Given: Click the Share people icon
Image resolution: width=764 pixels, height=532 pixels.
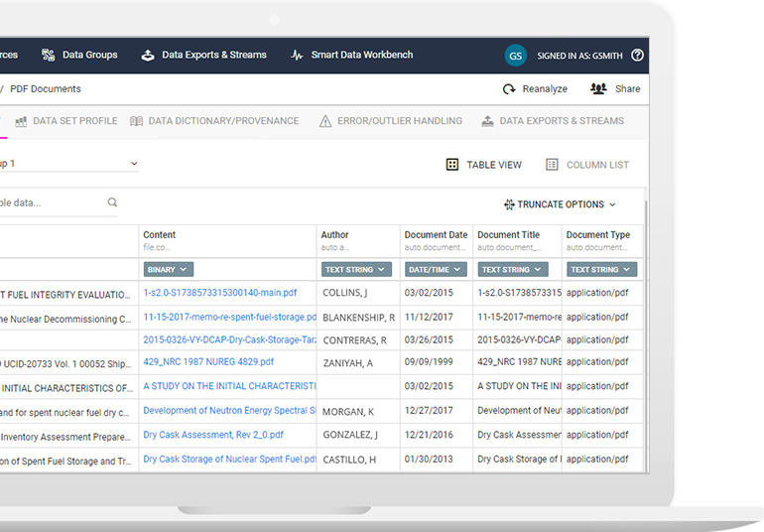Looking at the screenshot, I should (x=598, y=88).
